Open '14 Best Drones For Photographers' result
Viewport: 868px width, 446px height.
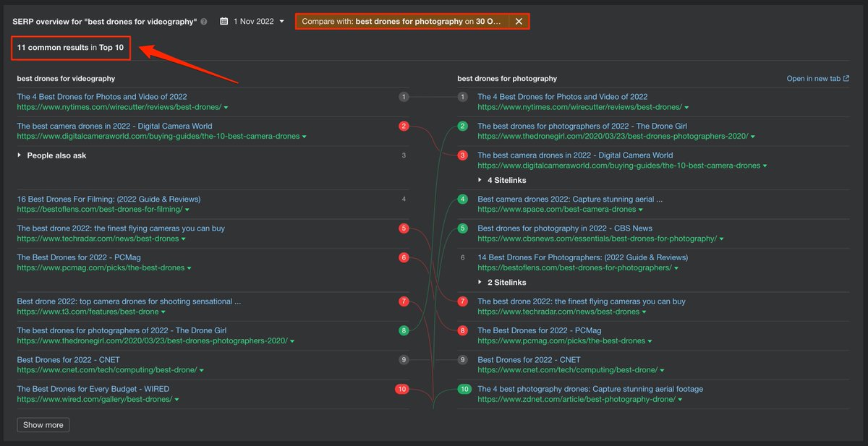tap(582, 257)
